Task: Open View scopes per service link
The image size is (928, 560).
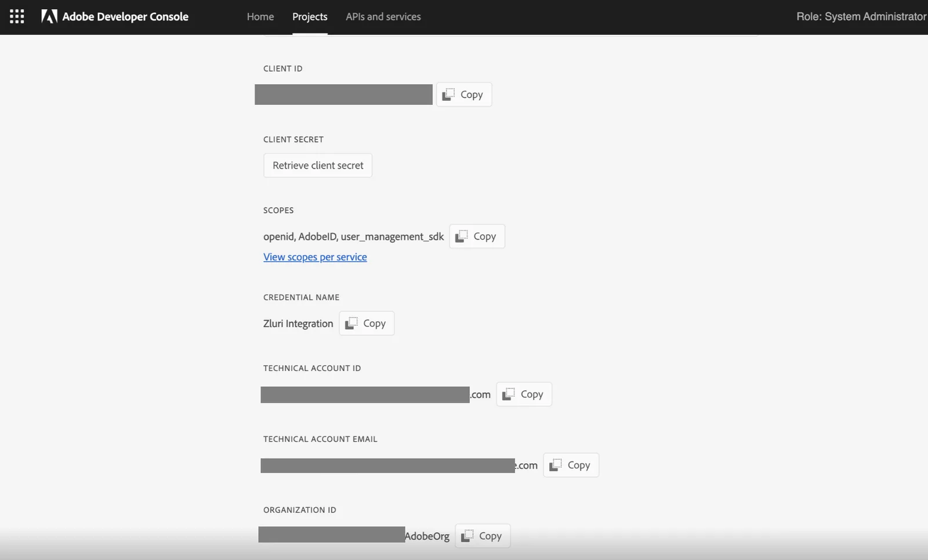Action: pyautogui.click(x=315, y=257)
